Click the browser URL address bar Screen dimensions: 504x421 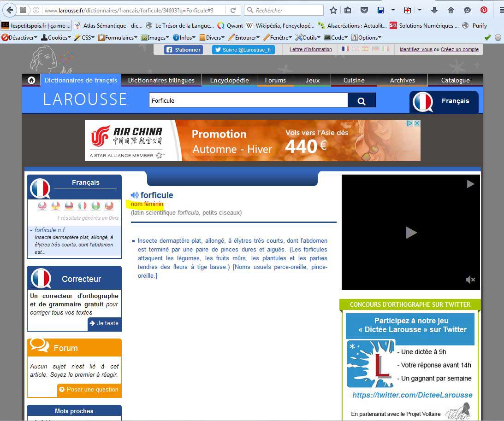135,10
